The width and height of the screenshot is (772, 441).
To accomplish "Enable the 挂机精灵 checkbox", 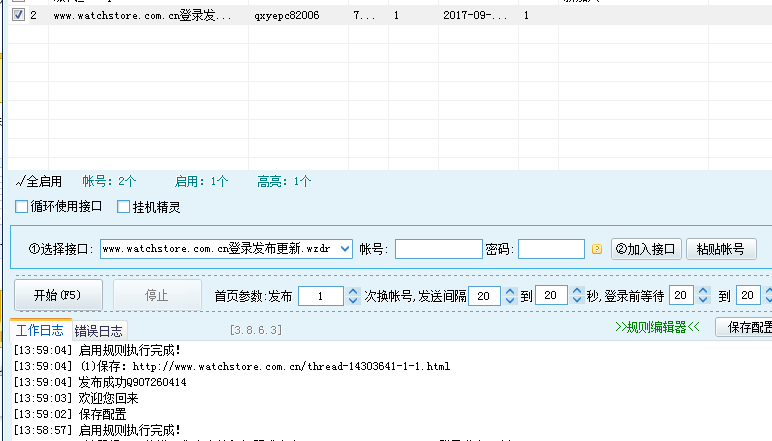I will (123, 207).
